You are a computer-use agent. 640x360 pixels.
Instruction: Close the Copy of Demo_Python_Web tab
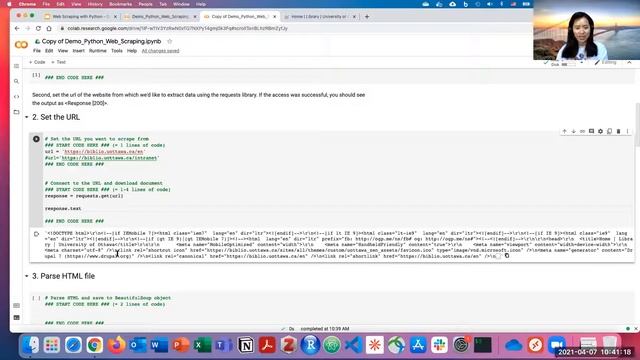pos(275,17)
